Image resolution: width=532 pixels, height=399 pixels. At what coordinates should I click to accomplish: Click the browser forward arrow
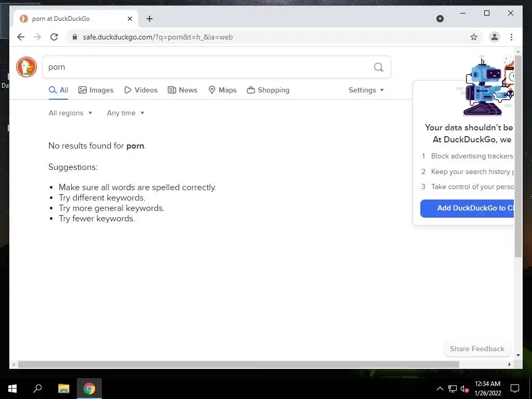37,37
